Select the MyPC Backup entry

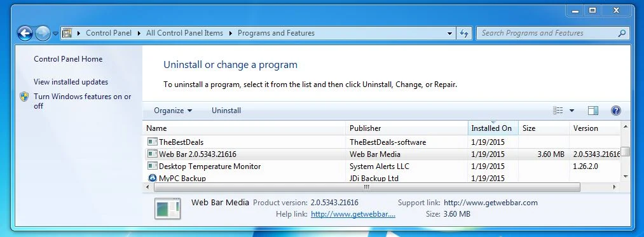pos(382,177)
